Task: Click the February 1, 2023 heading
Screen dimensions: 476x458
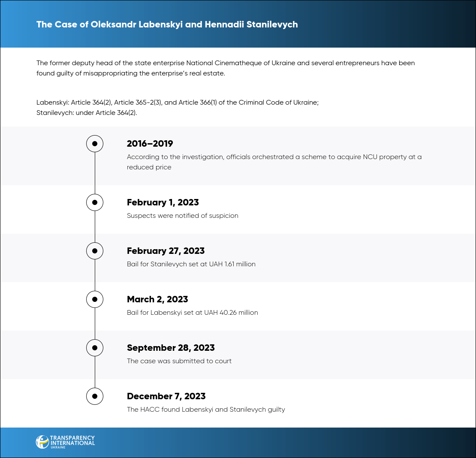Action: coord(163,202)
